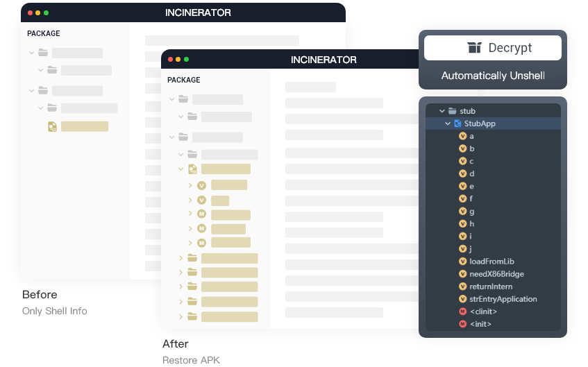Click first M method icon in front window tree

pyautogui.click(x=202, y=214)
